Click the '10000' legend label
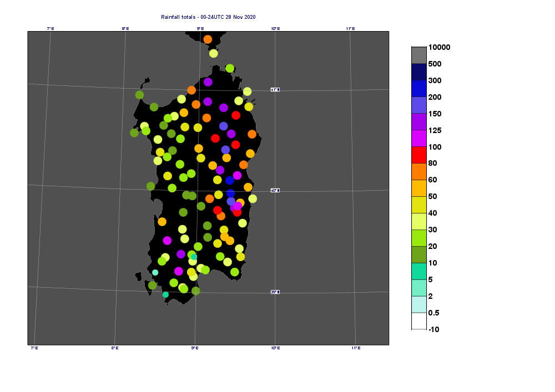 tap(439, 47)
